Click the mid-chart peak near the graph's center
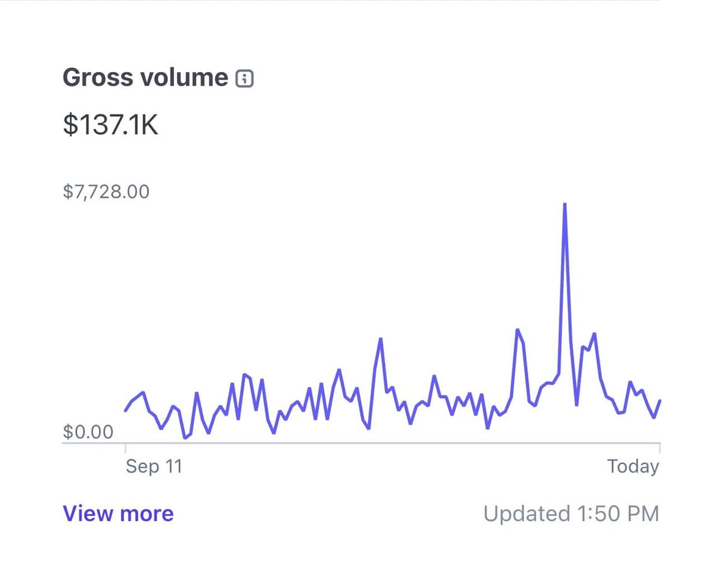This screenshot has width=722, height=588. pos(380,339)
